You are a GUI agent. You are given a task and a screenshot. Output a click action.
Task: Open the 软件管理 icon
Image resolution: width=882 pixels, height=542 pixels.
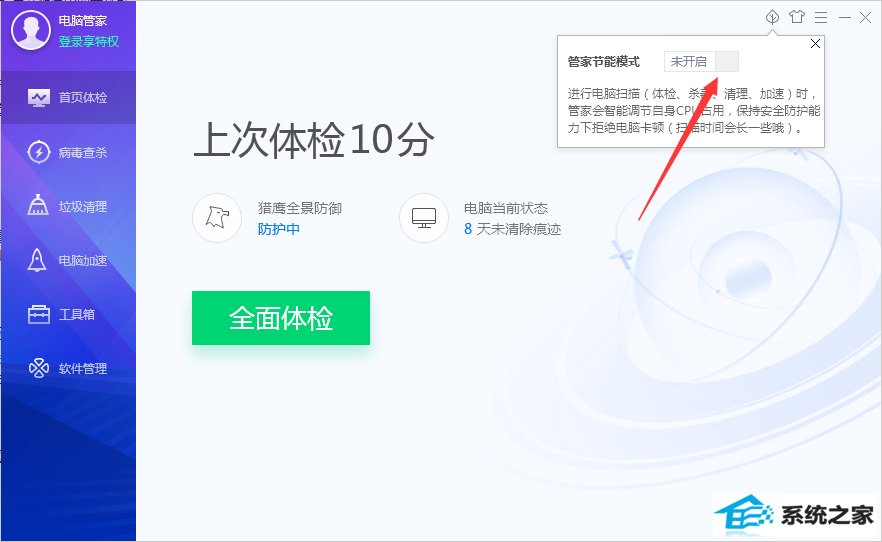pos(39,368)
